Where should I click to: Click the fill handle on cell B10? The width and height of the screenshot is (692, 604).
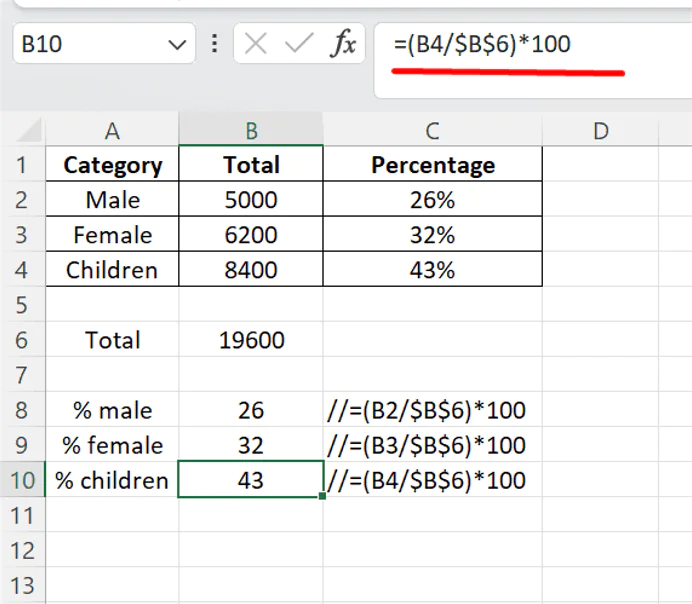click(x=323, y=497)
